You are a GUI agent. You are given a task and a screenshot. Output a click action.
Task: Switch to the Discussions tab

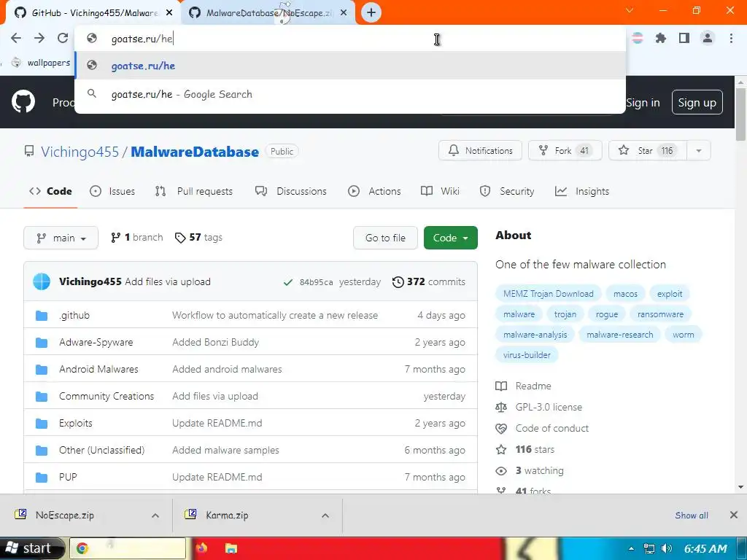coord(290,192)
